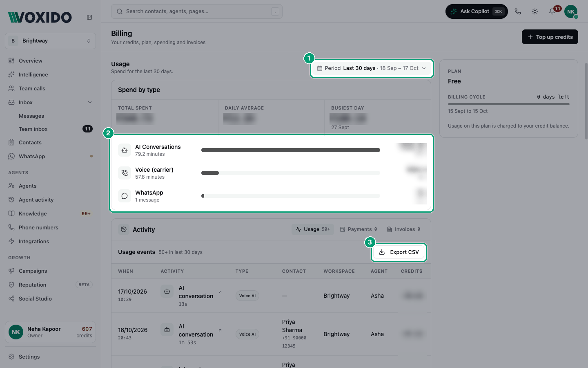
Task: Switch to the Payments tab
Action: pyautogui.click(x=359, y=229)
